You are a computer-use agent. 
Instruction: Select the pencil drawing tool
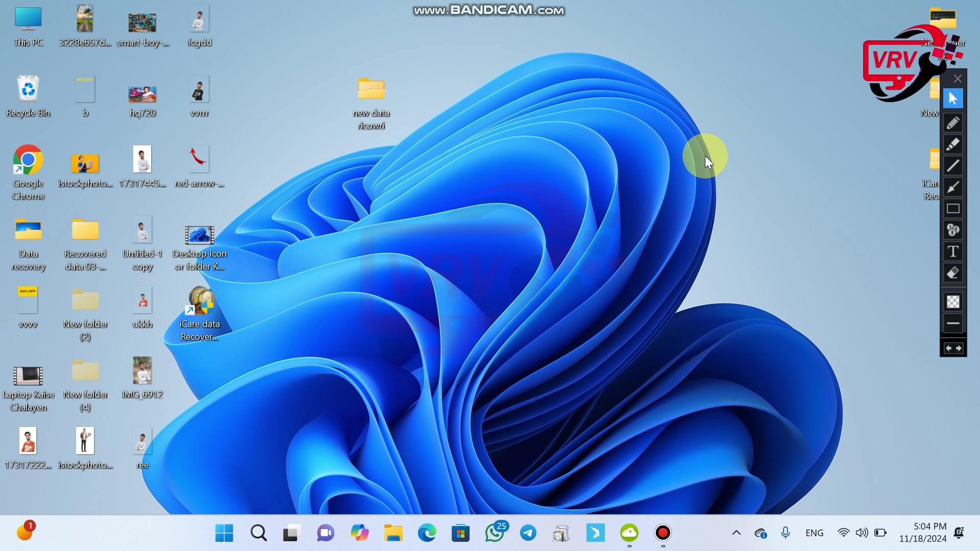tap(953, 123)
